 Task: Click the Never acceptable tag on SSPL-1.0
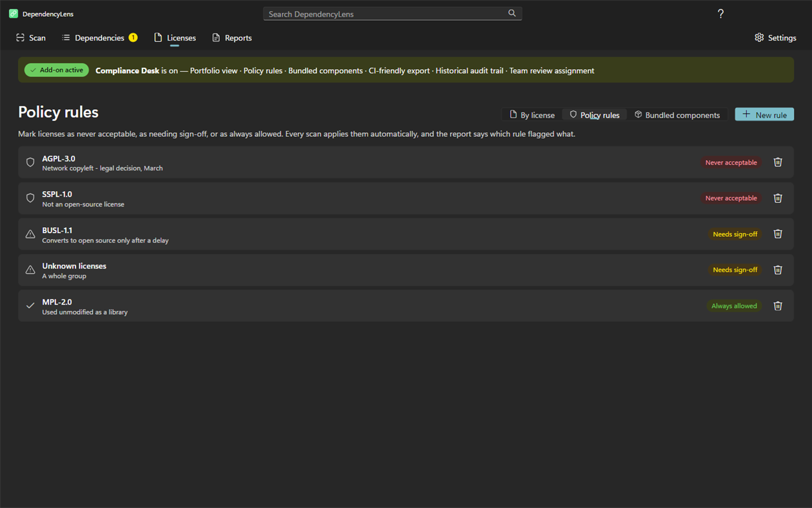(x=731, y=198)
